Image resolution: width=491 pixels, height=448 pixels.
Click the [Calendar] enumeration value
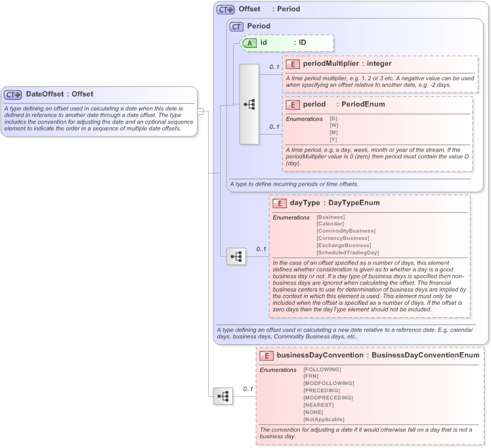(x=330, y=223)
